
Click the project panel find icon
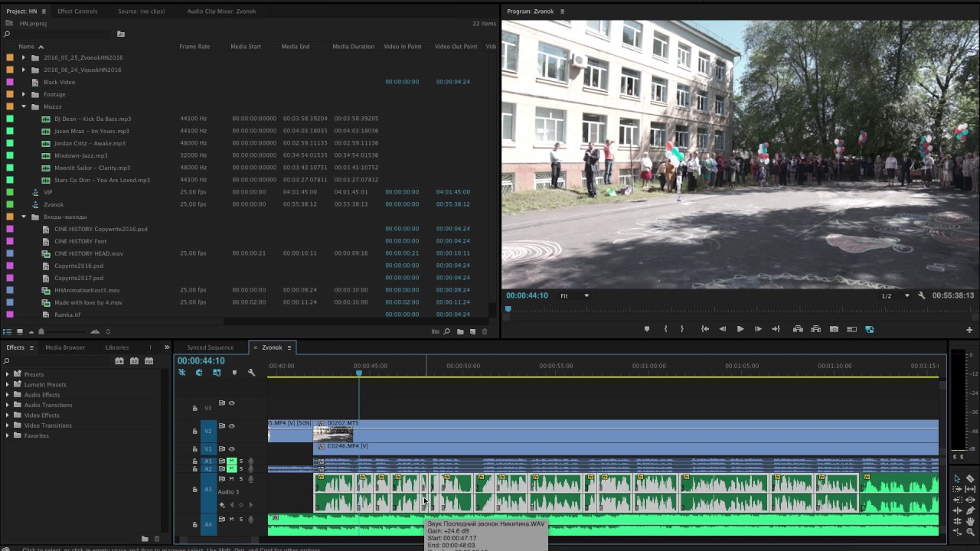(446, 331)
